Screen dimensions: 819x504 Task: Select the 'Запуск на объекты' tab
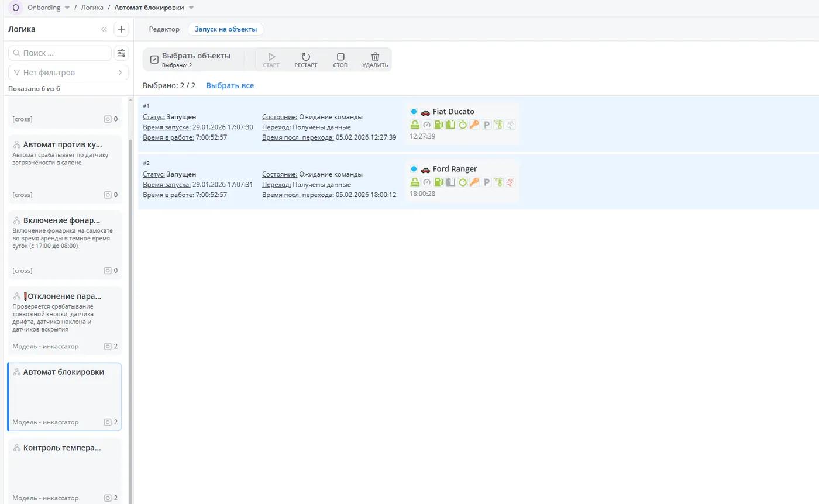pos(225,29)
